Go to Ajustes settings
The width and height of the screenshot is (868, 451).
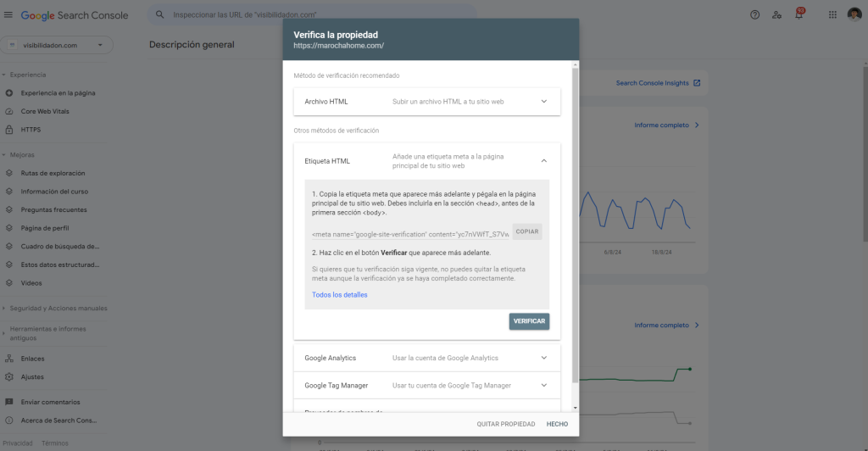32,376
